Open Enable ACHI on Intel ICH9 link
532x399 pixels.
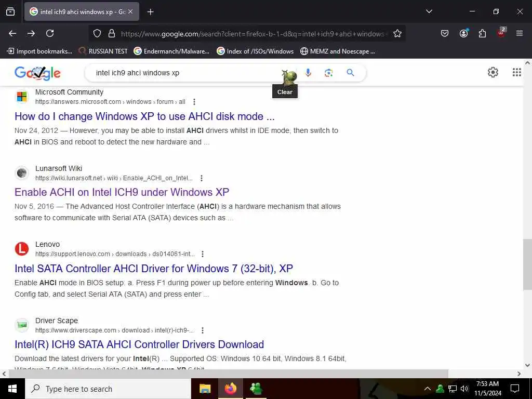122,192
